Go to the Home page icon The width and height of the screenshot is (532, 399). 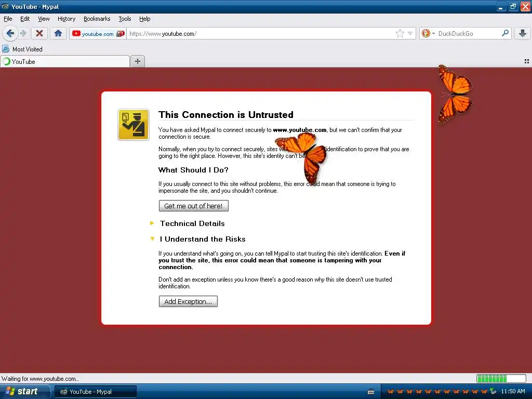pyautogui.click(x=58, y=33)
